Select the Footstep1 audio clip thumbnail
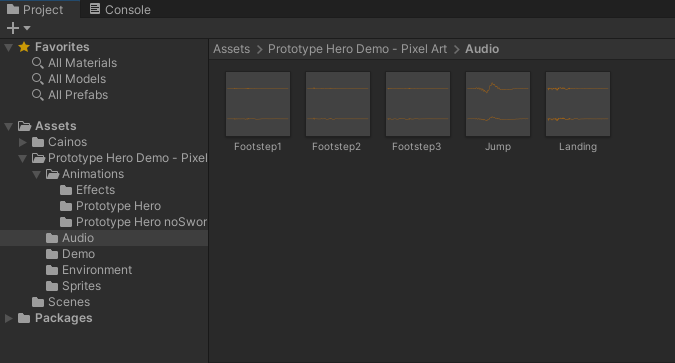675x363 pixels. pos(258,104)
